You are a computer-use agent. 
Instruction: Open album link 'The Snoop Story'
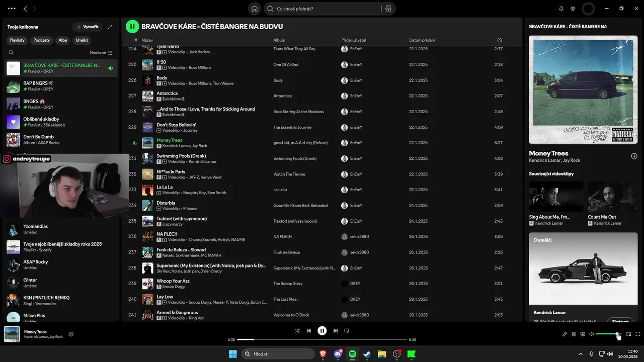(288, 284)
